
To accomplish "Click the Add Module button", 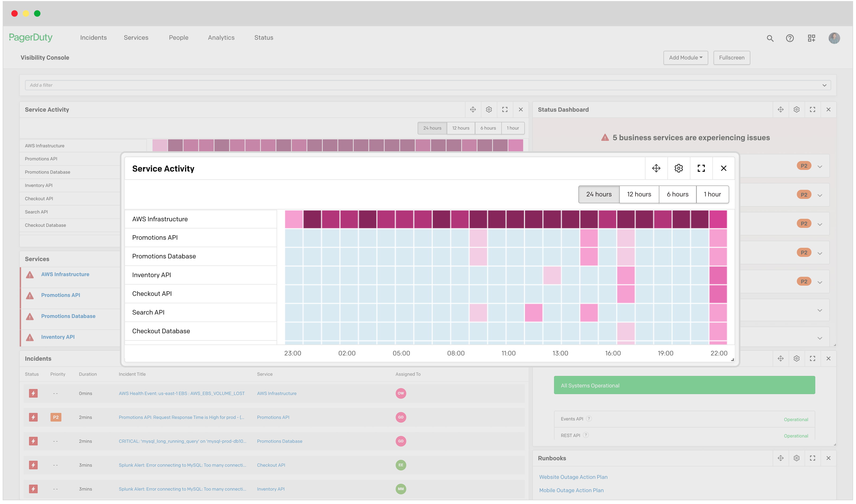I will [686, 58].
